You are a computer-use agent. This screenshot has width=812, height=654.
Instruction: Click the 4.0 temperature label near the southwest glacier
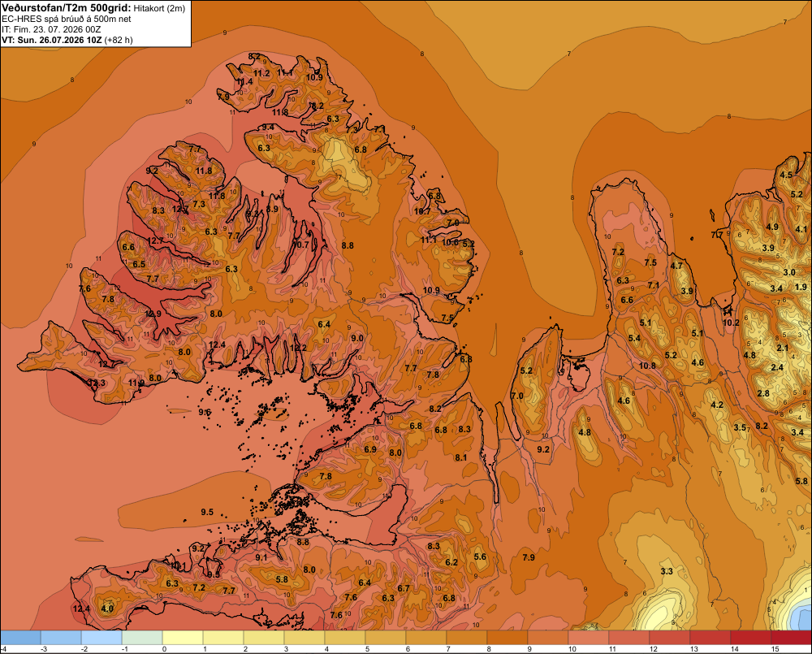click(x=107, y=609)
